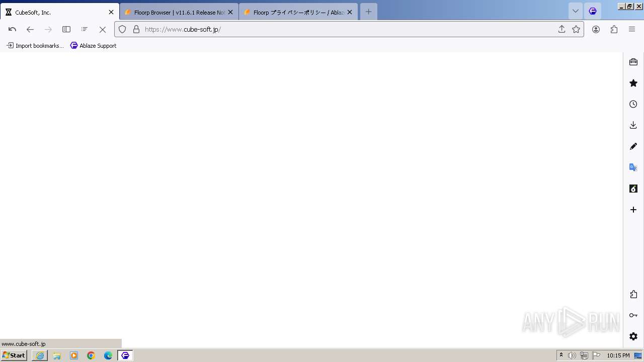Open Ablaze Support bookmark

(x=94, y=46)
